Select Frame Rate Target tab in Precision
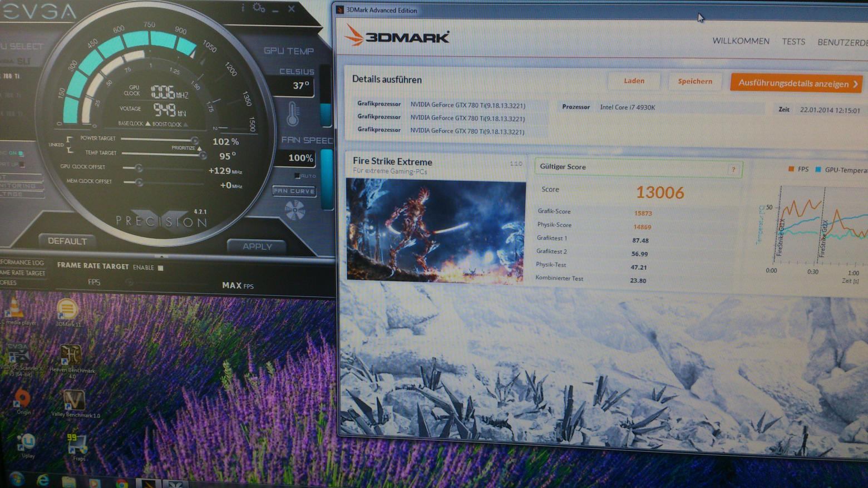Image resolution: width=868 pixels, height=488 pixels. pyautogui.click(x=23, y=273)
